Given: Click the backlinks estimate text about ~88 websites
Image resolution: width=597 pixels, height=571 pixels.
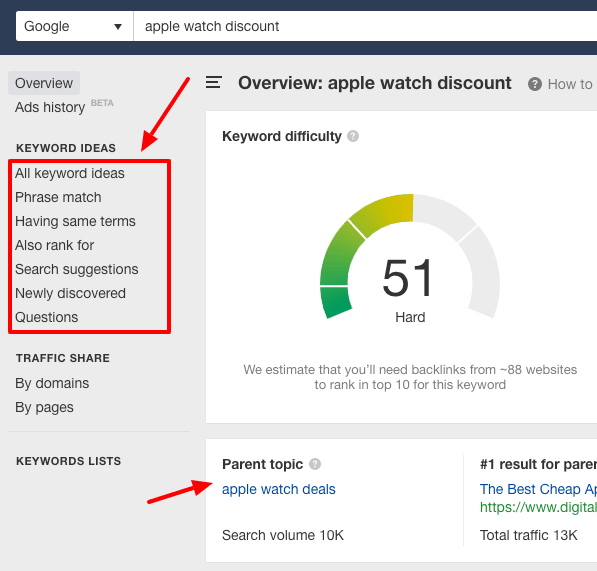Looking at the screenshot, I should click(410, 377).
